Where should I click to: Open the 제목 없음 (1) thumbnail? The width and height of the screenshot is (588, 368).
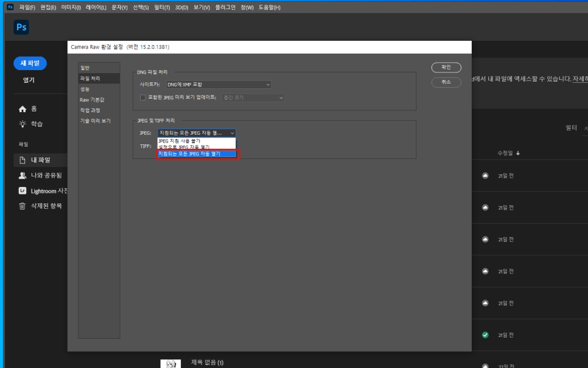pyautogui.click(x=170, y=364)
